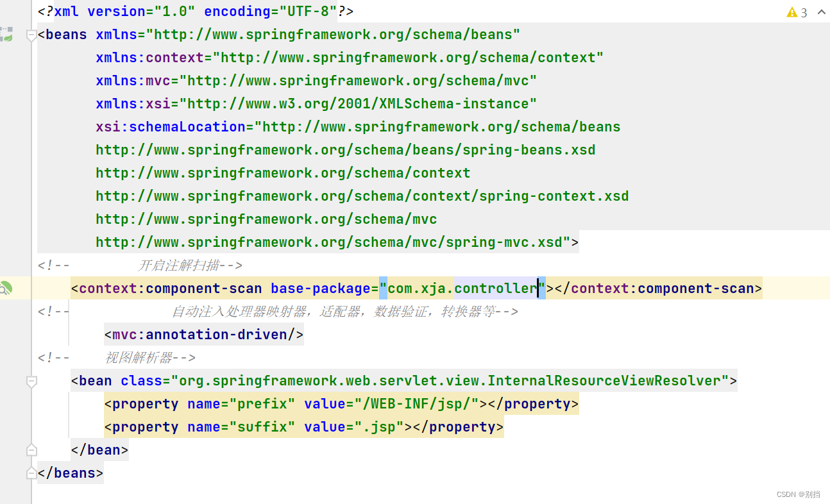Collapse the closing bean element fold marker
Screen dimensions: 830x504
click(x=31, y=449)
